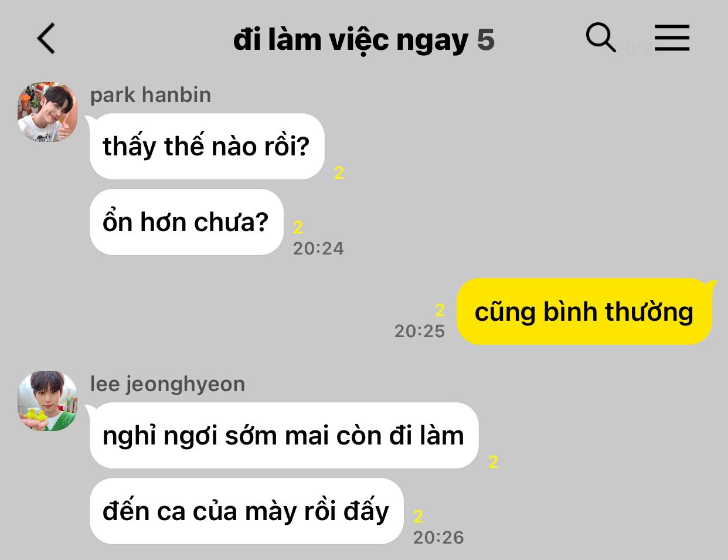Tap unread count beside "nghỉ ngơi sớm" message

tap(494, 462)
